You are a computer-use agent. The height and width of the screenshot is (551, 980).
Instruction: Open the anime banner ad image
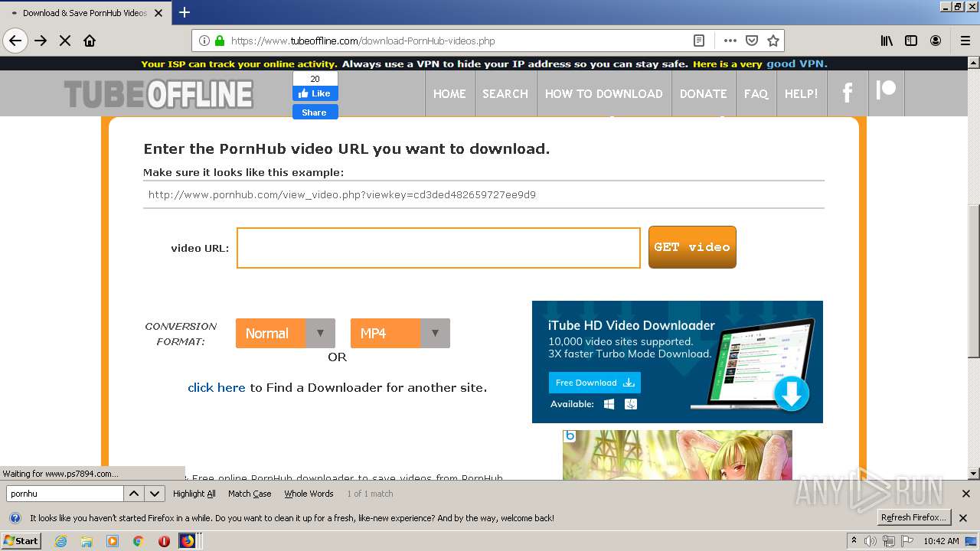pos(677,455)
